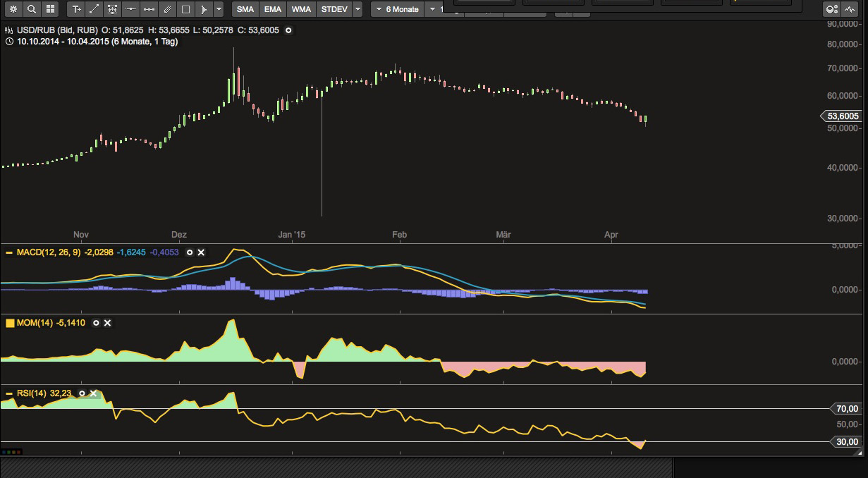Open MACD indicator settings circle icon
Screen dimensions: 868x478
[x=189, y=252]
